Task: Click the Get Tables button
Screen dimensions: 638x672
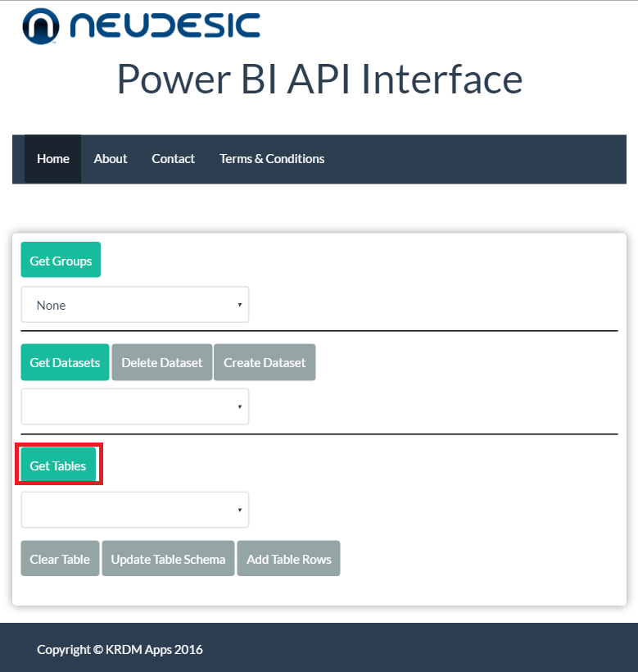Action: [x=58, y=465]
